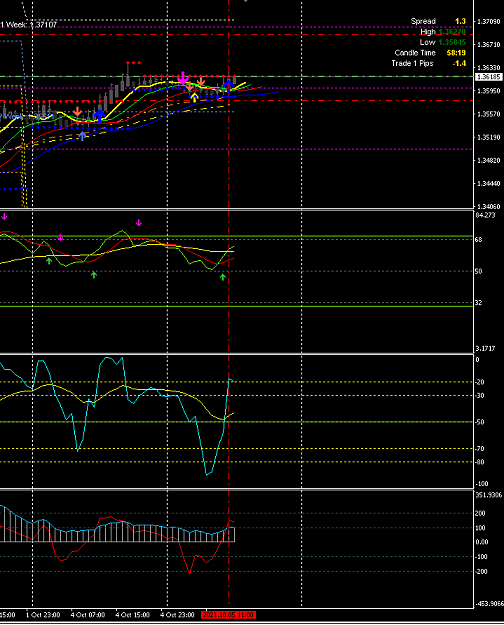This screenshot has width=504, height=625.
Task: Select the High label in the info panel
Action: 428,31
